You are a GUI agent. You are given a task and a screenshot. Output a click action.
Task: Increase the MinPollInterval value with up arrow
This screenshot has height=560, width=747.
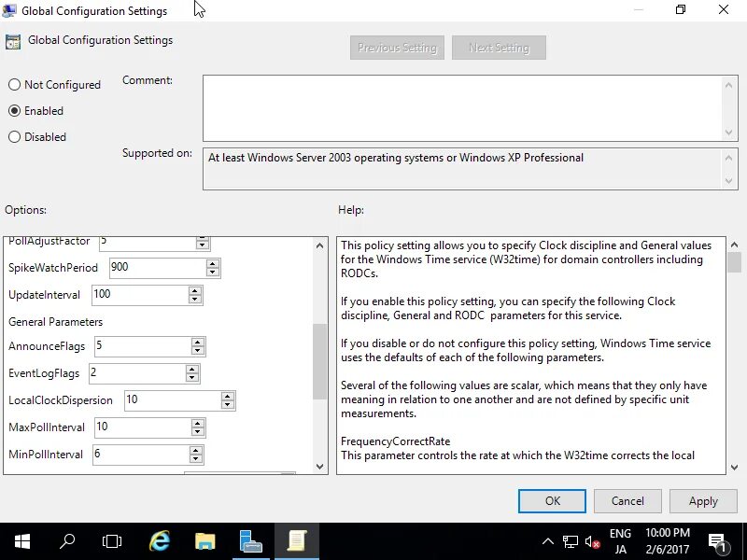[196, 451]
